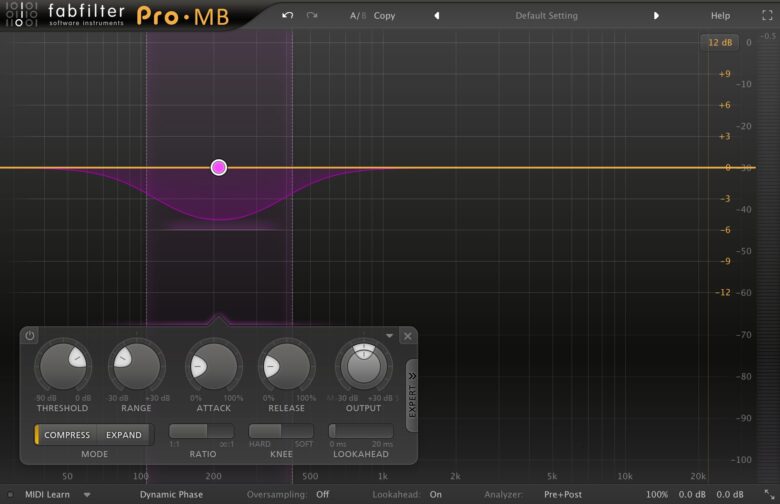Change the Dynamic Phase processing mode
This screenshot has height=504, width=780.
pyautogui.click(x=171, y=495)
